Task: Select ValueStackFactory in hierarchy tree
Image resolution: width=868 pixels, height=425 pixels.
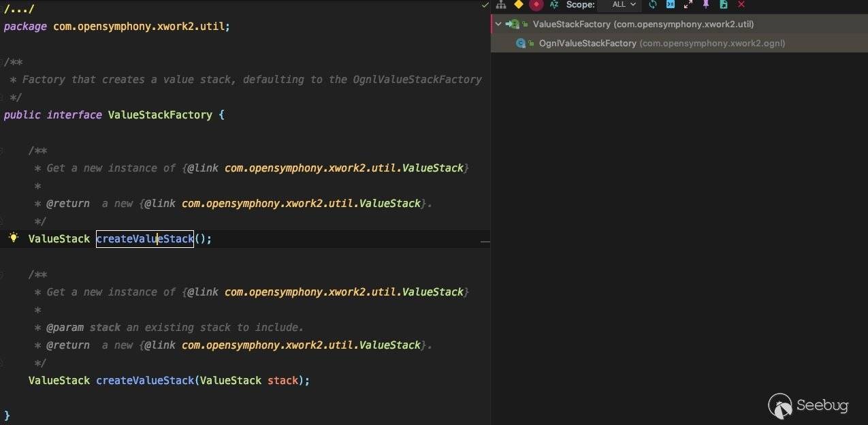Action: pos(571,25)
